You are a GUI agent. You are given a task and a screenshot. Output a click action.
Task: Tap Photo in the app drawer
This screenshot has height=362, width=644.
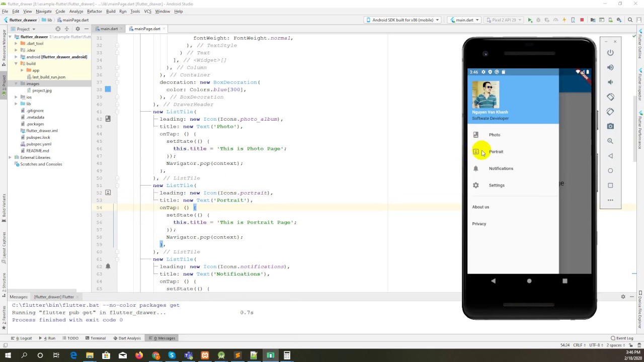coord(513,135)
